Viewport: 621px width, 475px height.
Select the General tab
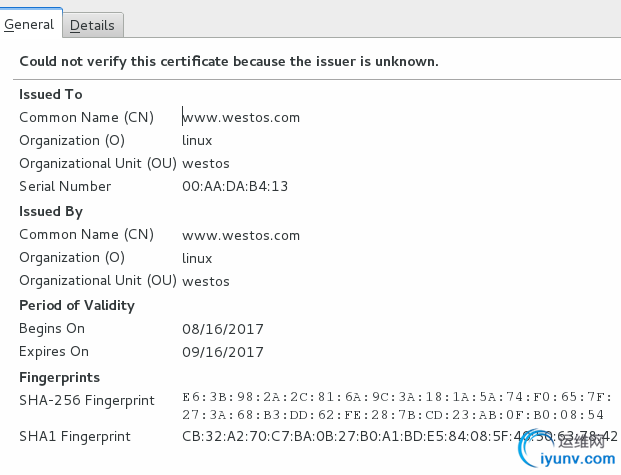click(29, 24)
